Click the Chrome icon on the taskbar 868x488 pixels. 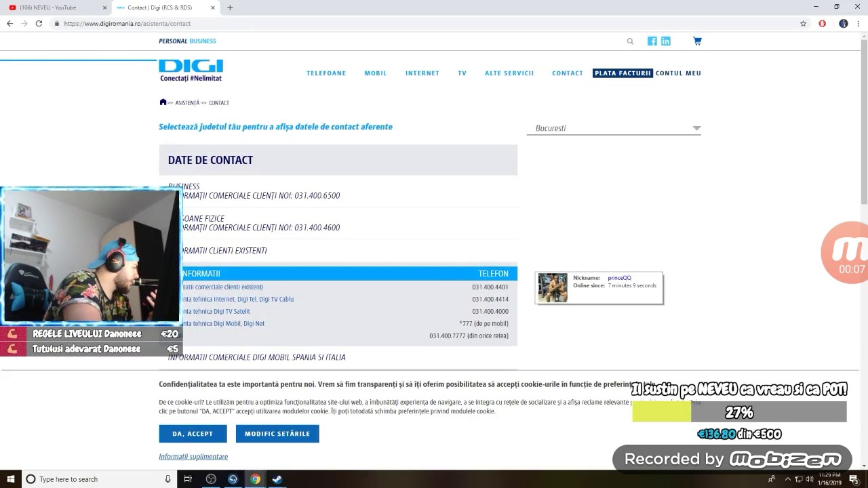pos(255,479)
